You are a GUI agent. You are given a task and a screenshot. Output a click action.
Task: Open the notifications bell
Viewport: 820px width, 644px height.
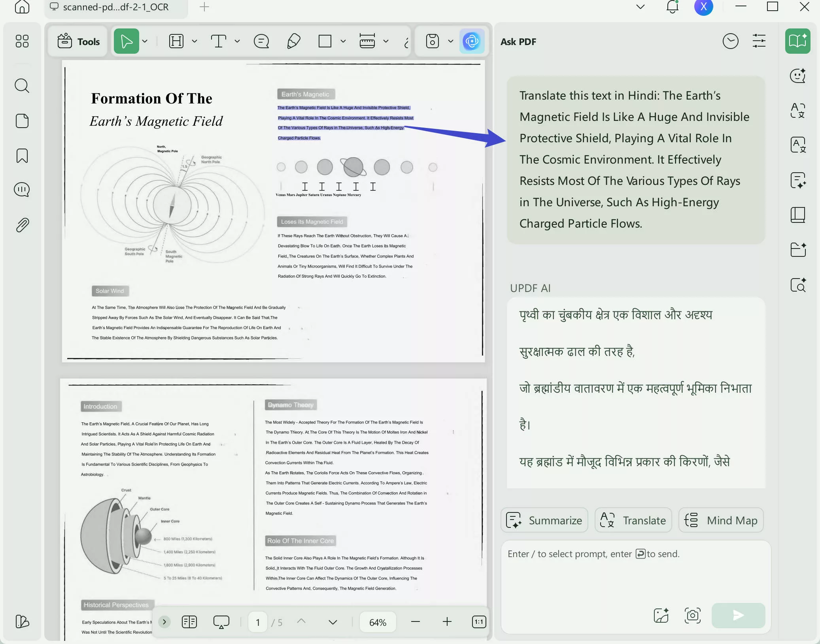click(x=672, y=7)
